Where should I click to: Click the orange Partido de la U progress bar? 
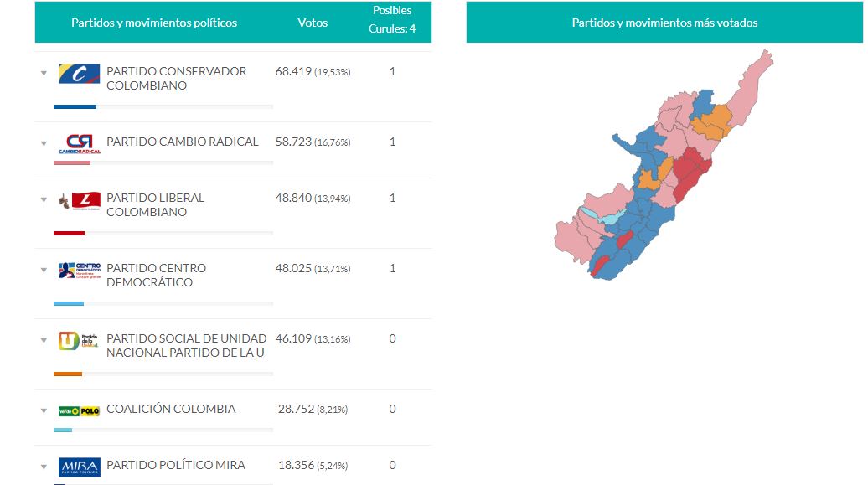coord(68,374)
